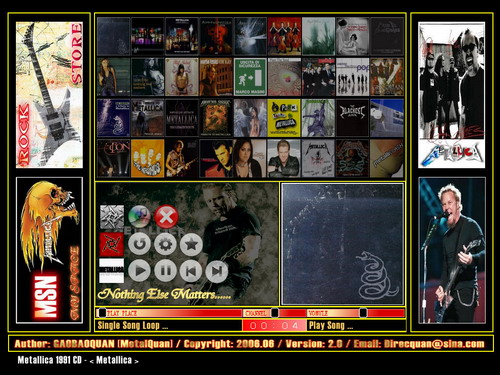The image size is (500, 375).
Task: Skip to the next track
Action: pos(217,271)
